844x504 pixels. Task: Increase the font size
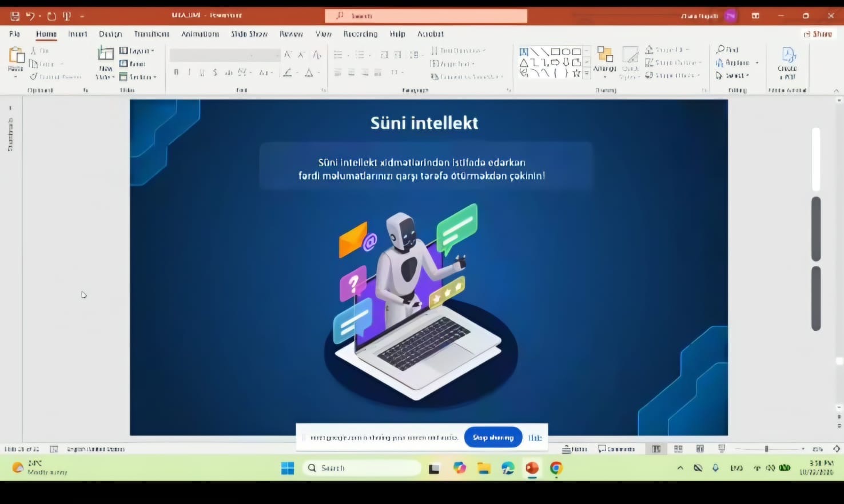pyautogui.click(x=288, y=55)
